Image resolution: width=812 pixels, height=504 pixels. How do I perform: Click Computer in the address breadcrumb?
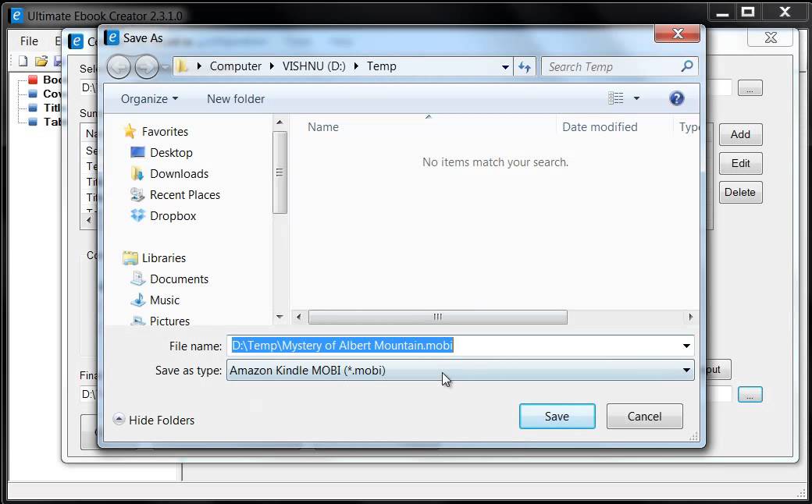click(236, 66)
